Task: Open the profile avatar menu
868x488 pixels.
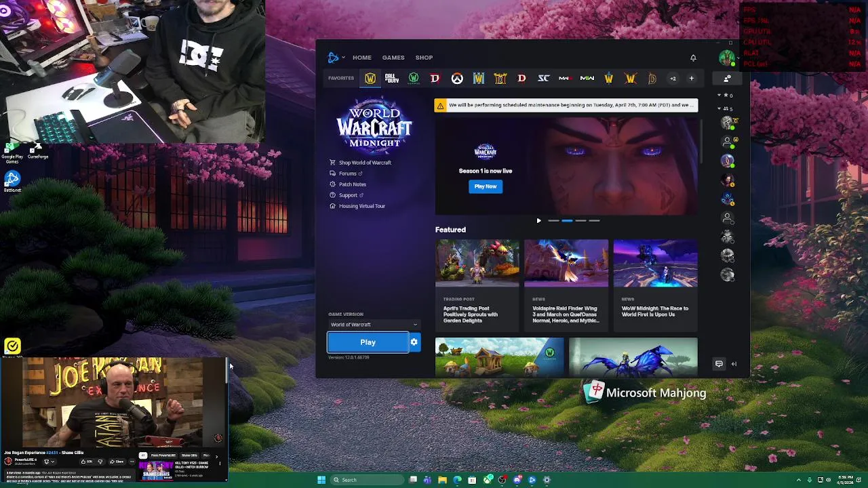Action: coord(726,58)
